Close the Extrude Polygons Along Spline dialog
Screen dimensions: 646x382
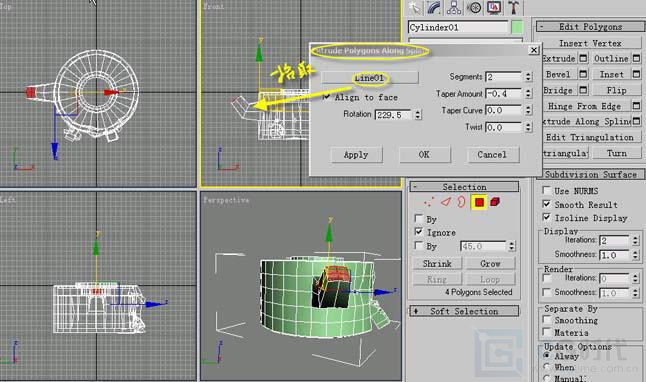click(534, 50)
